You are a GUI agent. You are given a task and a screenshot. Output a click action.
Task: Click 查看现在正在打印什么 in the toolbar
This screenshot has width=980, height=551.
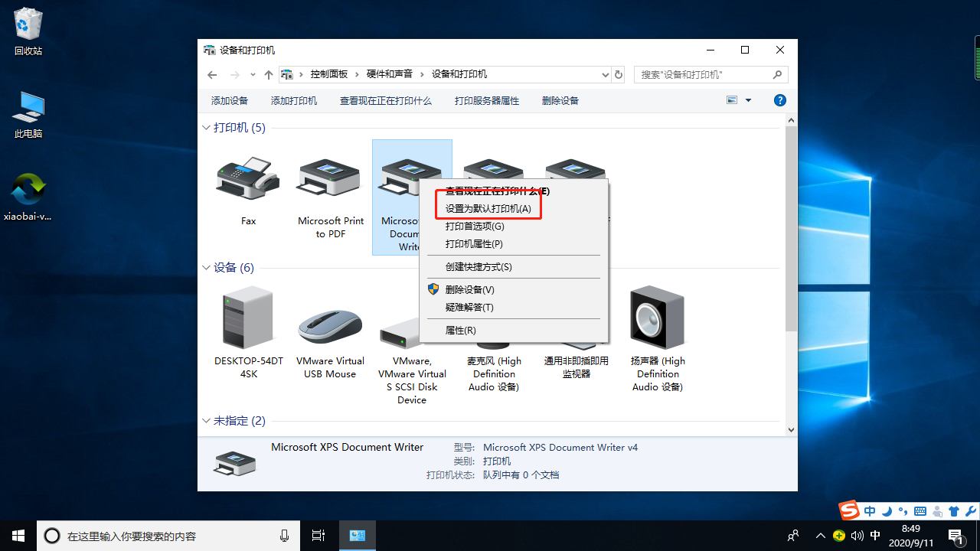386,100
